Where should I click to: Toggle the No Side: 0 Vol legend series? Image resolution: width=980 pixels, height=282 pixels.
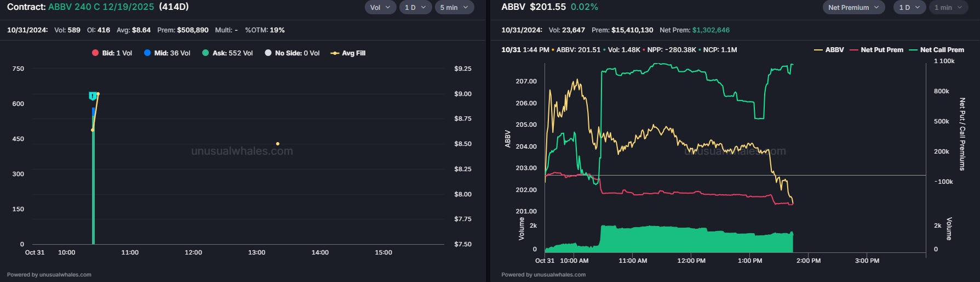[x=292, y=53]
